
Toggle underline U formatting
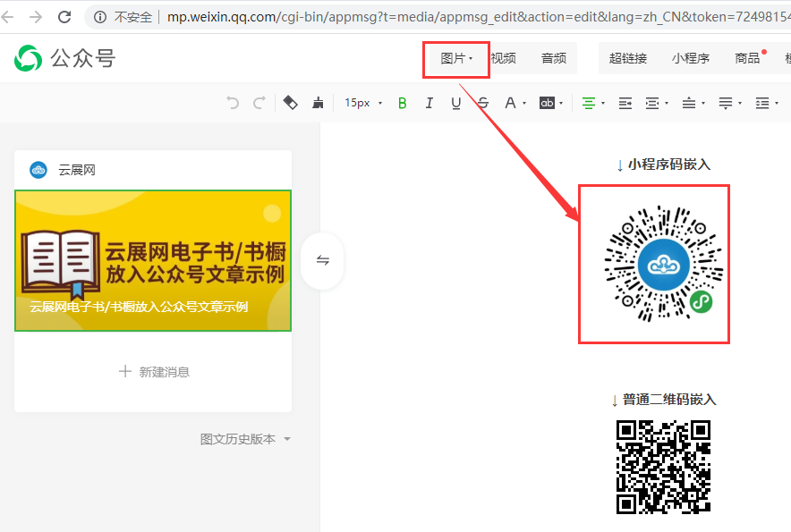(x=456, y=103)
